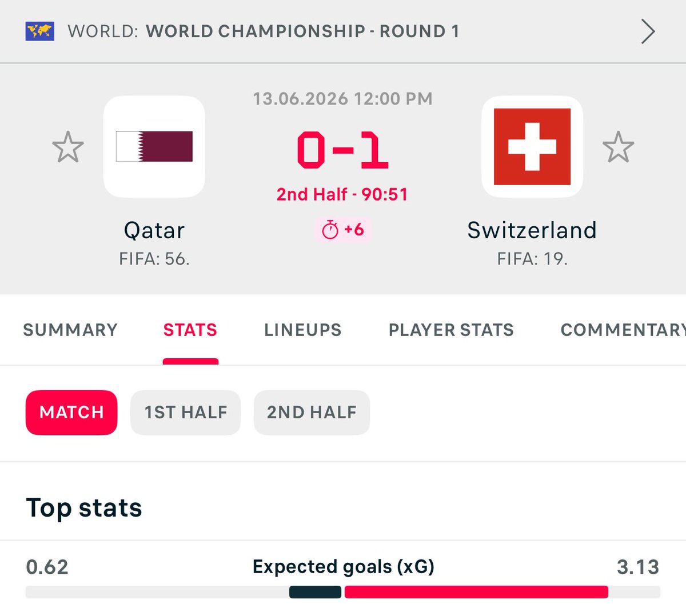Click the stopwatch added-time icon
Screen dimensions: 686x616
point(330,230)
